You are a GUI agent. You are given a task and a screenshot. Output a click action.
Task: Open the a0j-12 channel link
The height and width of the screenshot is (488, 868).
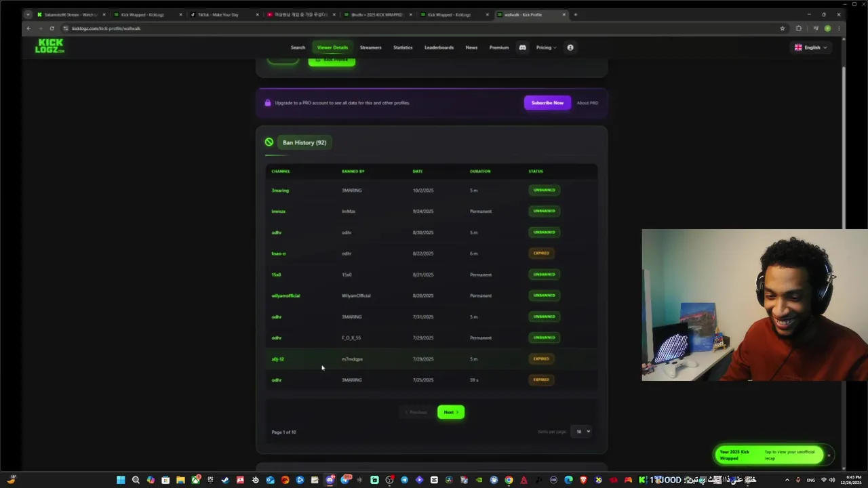pyautogui.click(x=277, y=359)
